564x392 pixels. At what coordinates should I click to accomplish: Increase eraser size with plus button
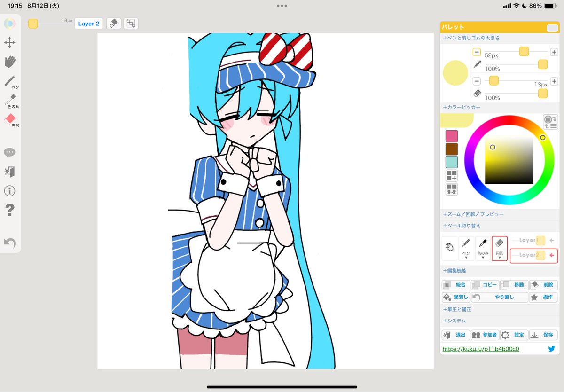pos(554,81)
